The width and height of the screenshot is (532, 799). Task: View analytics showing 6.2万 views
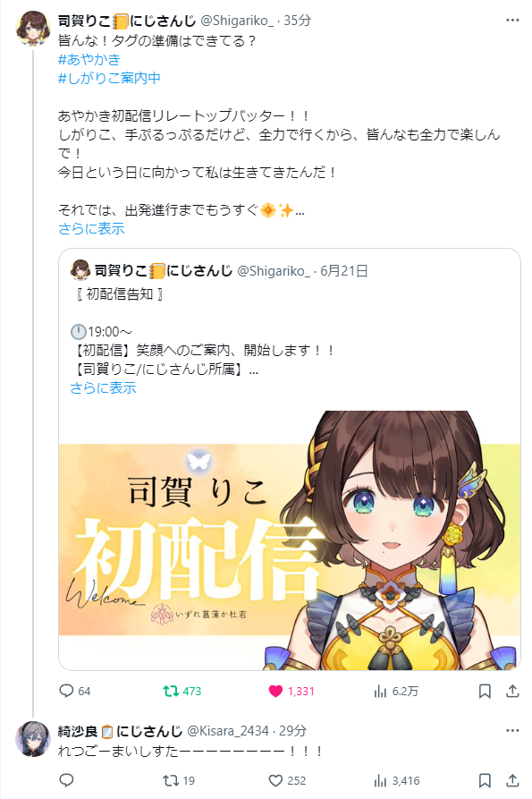[x=395, y=691]
